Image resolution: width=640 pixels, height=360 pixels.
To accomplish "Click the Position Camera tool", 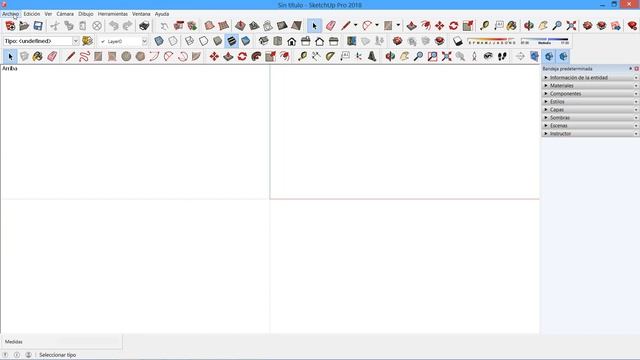I will (474, 56).
